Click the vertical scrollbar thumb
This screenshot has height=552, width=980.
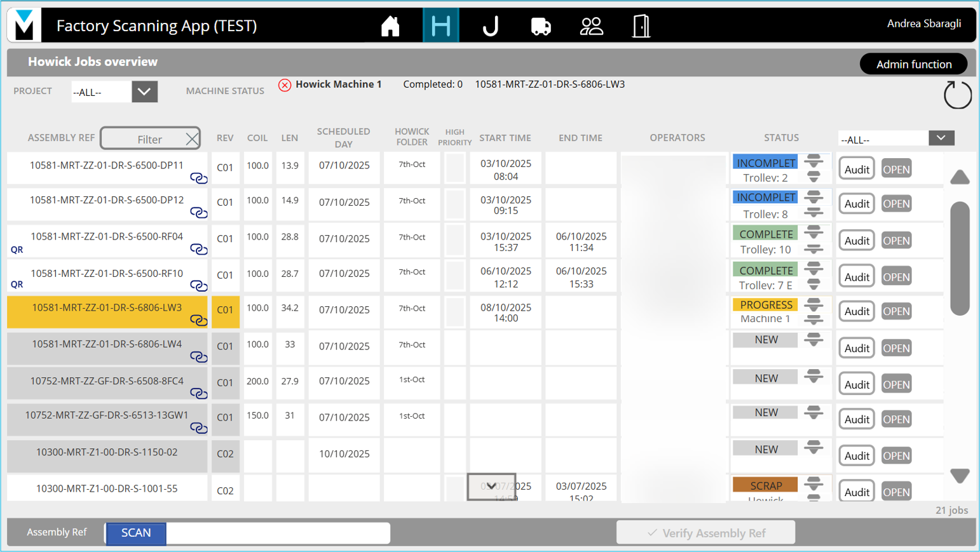point(960,259)
